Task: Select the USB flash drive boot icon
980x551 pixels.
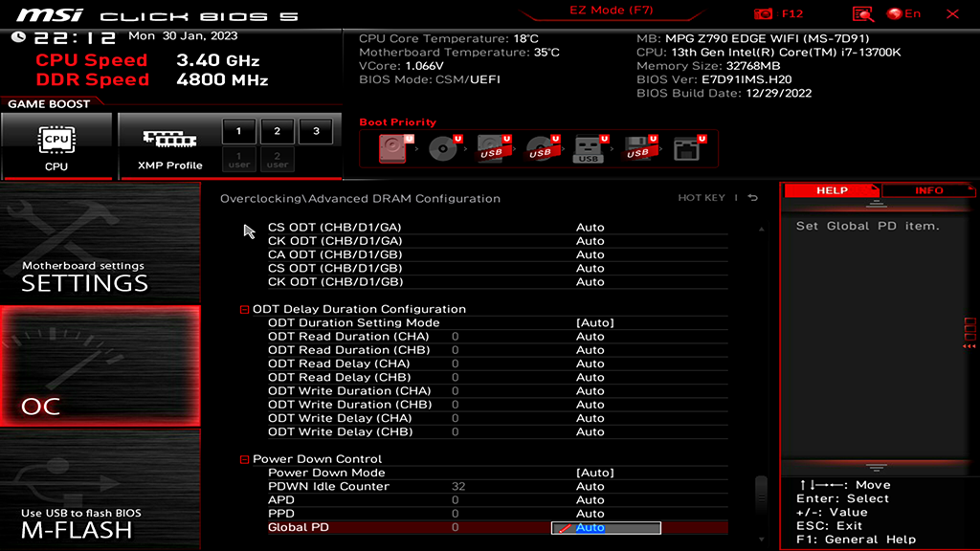Action: tap(588, 148)
